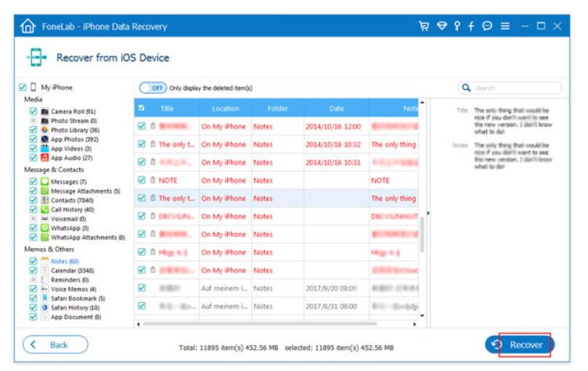Open the hamburger menu icon

(x=505, y=26)
